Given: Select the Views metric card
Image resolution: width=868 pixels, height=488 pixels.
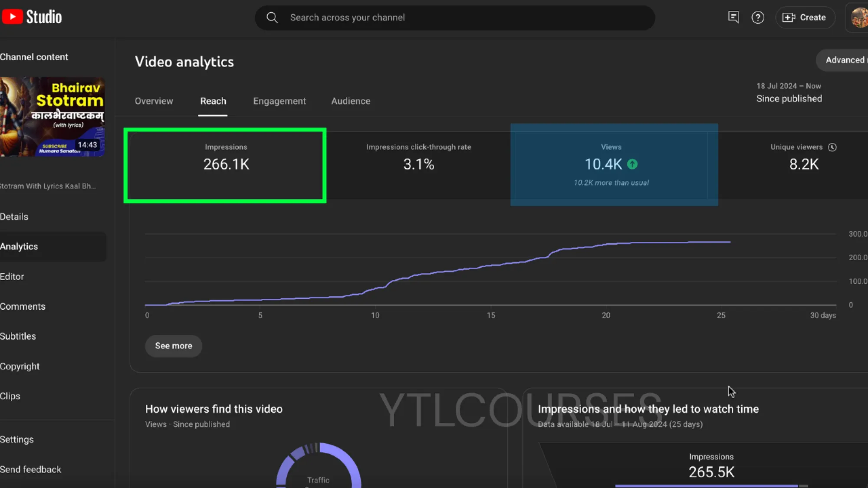Looking at the screenshot, I should pyautogui.click(x=611, y=165).
